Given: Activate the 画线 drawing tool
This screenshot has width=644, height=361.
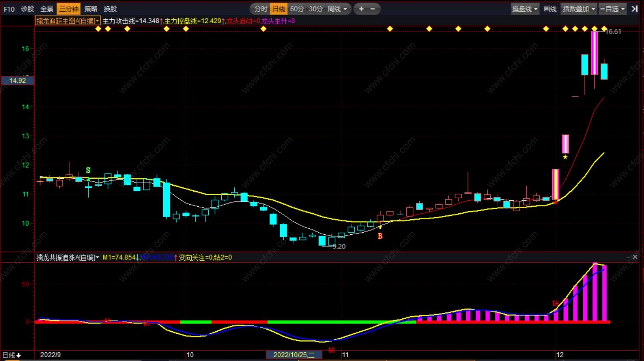Looking at the screenshot, I should tap(550, 9).
